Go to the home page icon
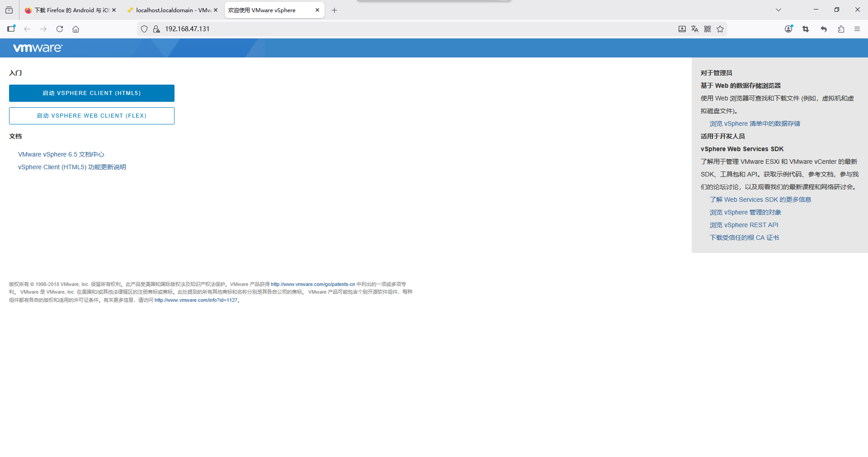 76,29
